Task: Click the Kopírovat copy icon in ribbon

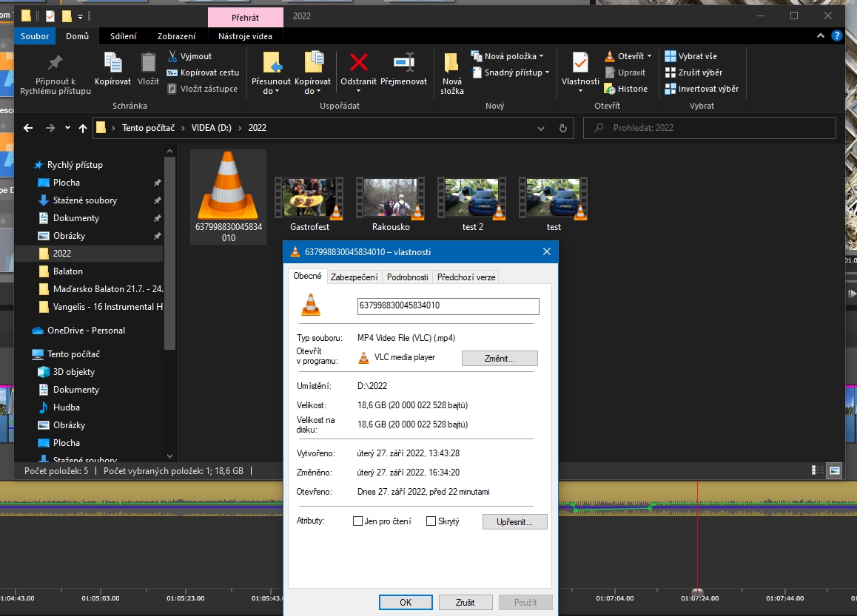Action: 112,62
